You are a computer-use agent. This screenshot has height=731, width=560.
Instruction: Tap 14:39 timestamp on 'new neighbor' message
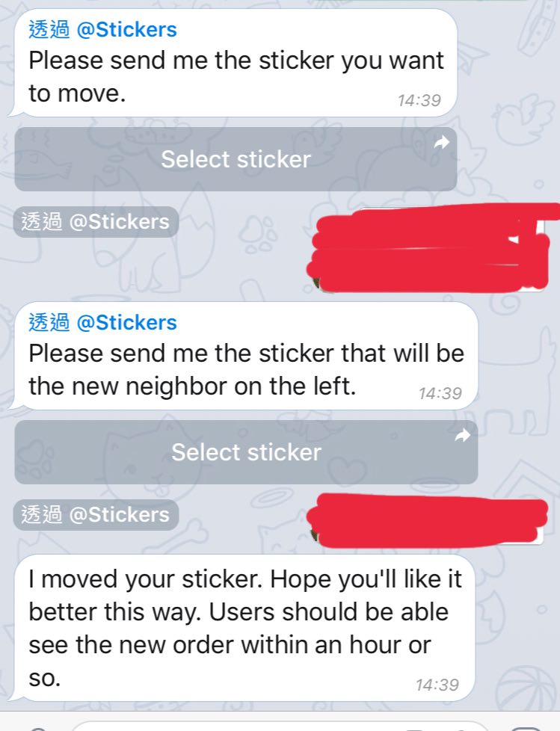[x=440, y=393]
